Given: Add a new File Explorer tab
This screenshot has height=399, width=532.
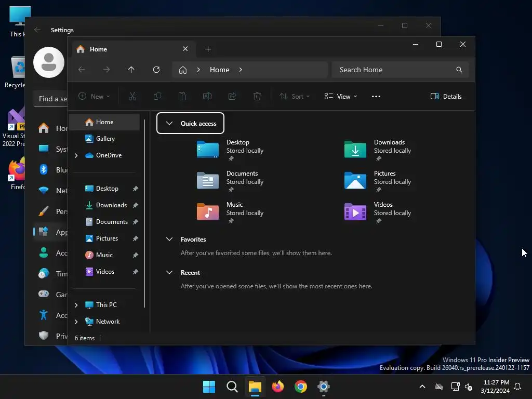Looking at the screenshot, I should click(208, 49).
